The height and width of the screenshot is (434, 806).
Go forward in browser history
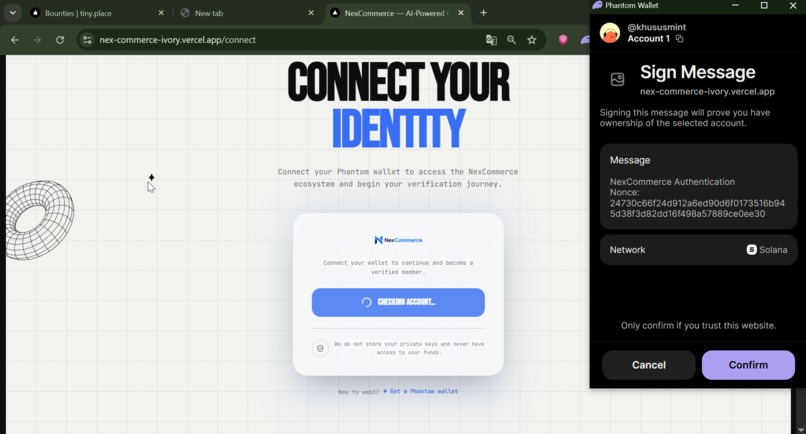click(38, 40)
